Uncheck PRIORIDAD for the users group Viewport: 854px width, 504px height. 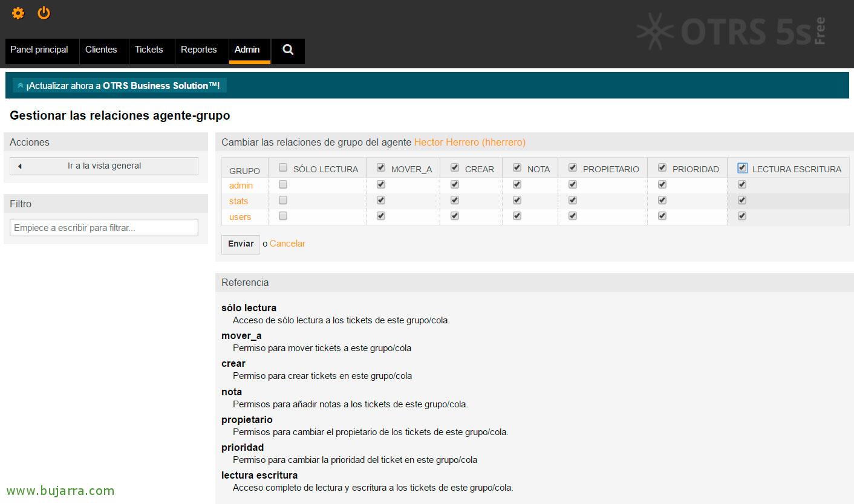(x=662, y=216)
